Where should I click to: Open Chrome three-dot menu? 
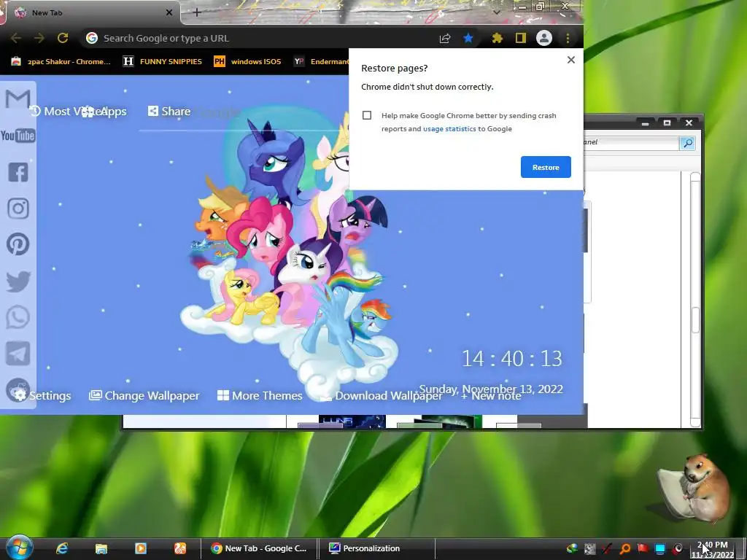(x=568, y=38)
